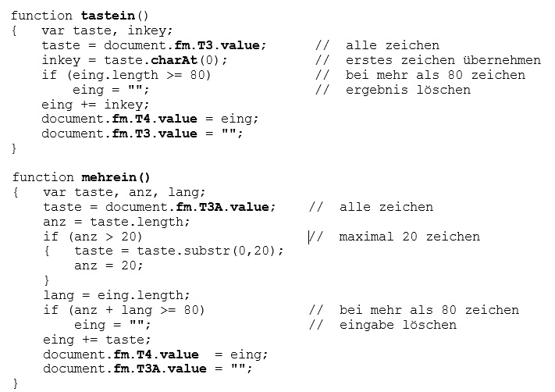Click the 'eingabe löschen' comment

coord(397,325)
